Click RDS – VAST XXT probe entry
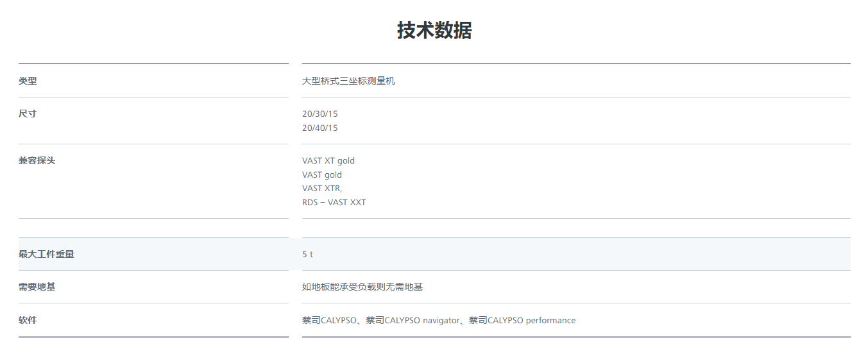 334,202
